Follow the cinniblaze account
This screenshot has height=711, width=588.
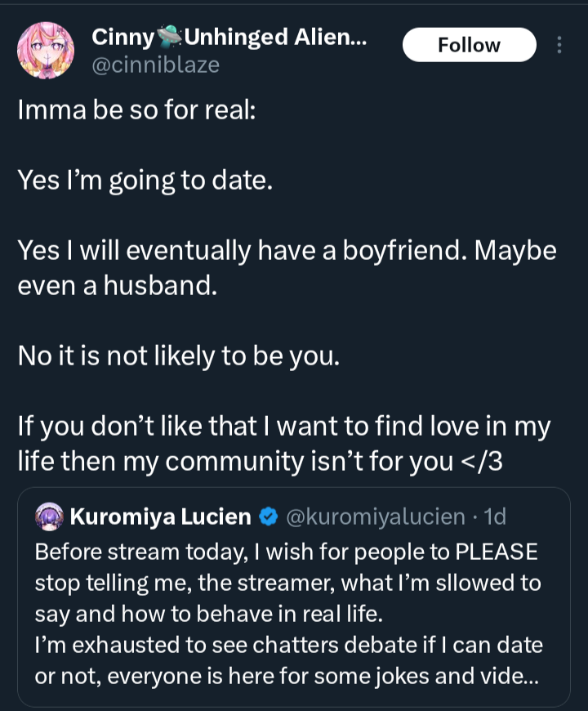[469, 45]
